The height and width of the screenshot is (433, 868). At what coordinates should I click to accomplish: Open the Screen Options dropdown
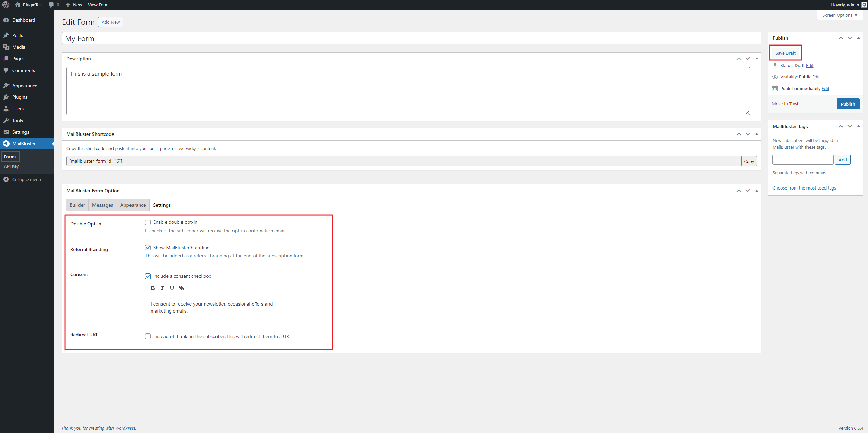[839, 15]
